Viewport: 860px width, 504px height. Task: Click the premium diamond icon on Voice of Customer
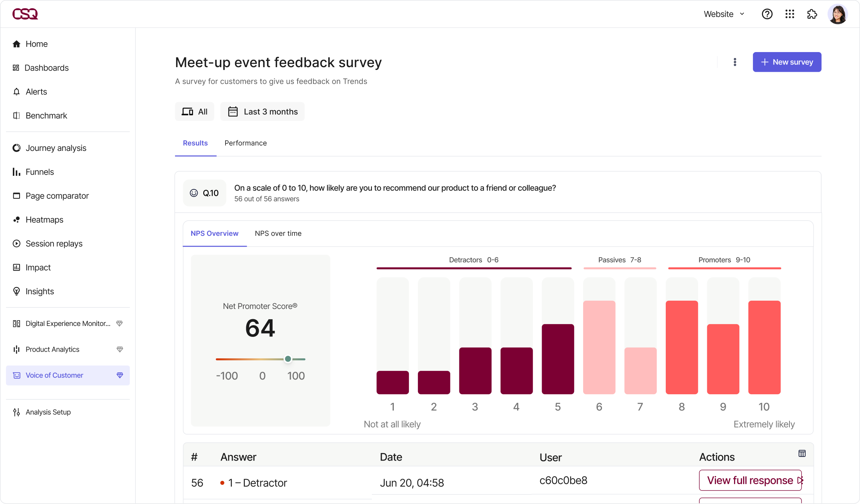(119, 375)
